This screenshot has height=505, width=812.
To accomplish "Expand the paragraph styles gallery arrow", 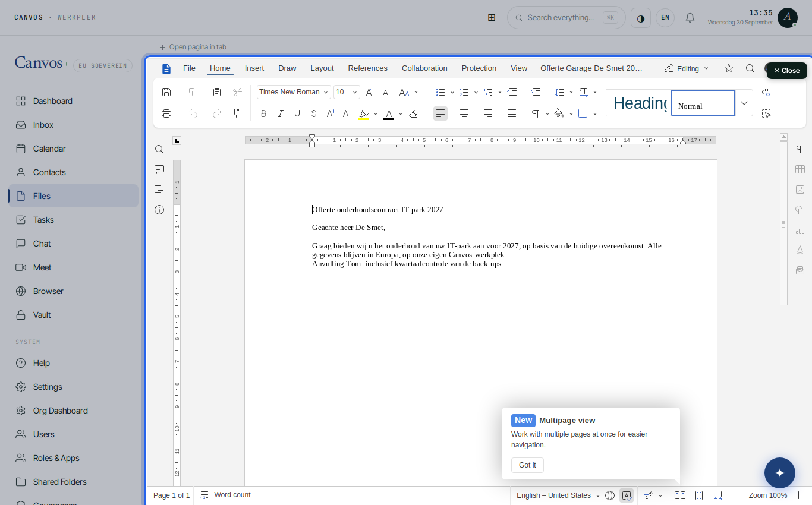I will coord(744,103).
